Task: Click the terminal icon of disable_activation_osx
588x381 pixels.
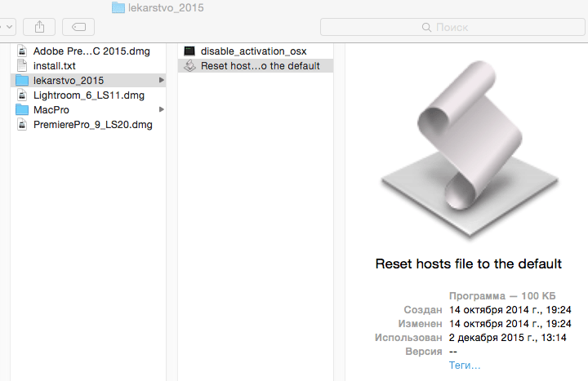Action: click(189, 51)
